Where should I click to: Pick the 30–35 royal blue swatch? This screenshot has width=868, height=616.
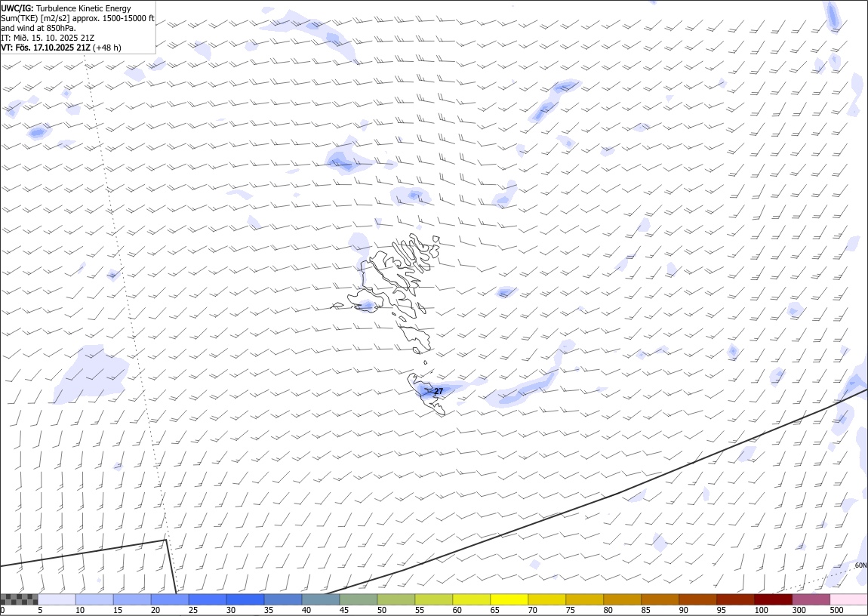point(245,599)
